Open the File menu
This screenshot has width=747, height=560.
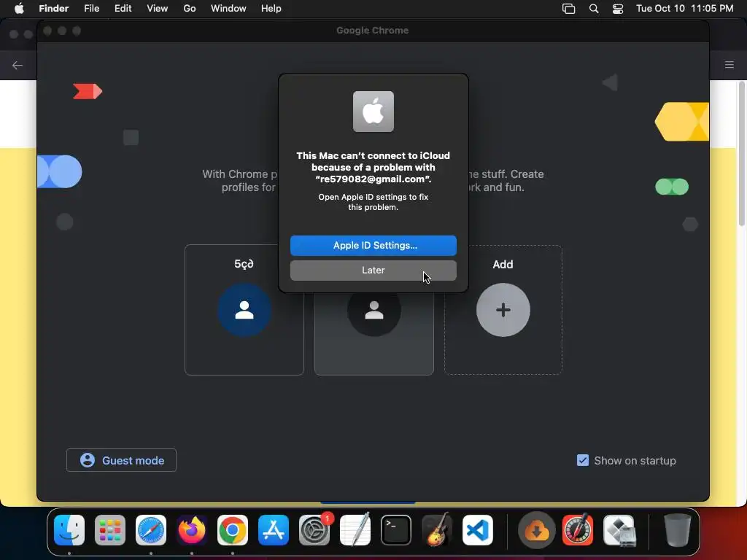click(x=91, y=9)
